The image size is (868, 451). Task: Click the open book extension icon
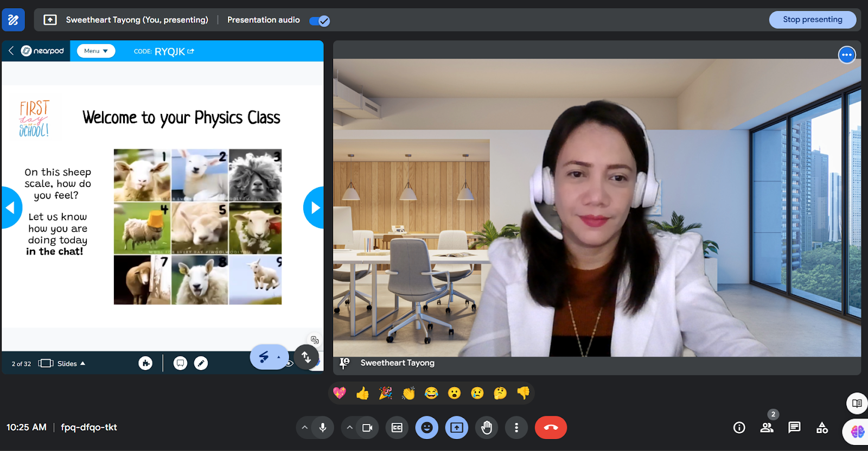[x=857, y=403]
